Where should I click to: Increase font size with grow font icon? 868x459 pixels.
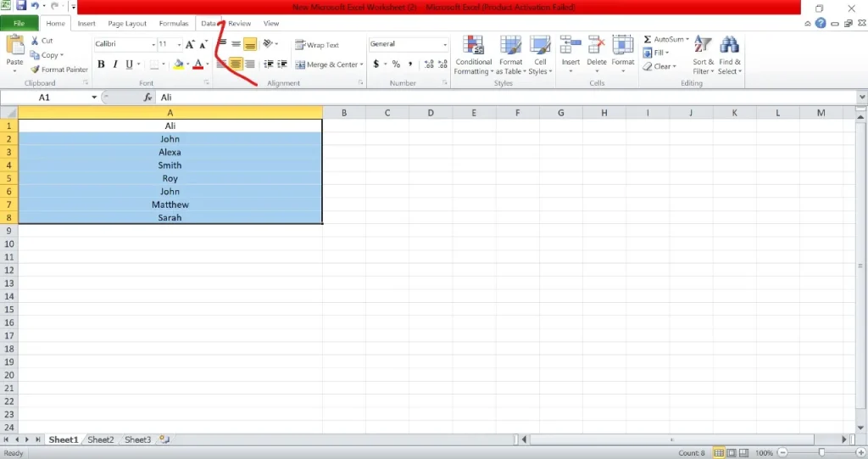tap(190, 44)
